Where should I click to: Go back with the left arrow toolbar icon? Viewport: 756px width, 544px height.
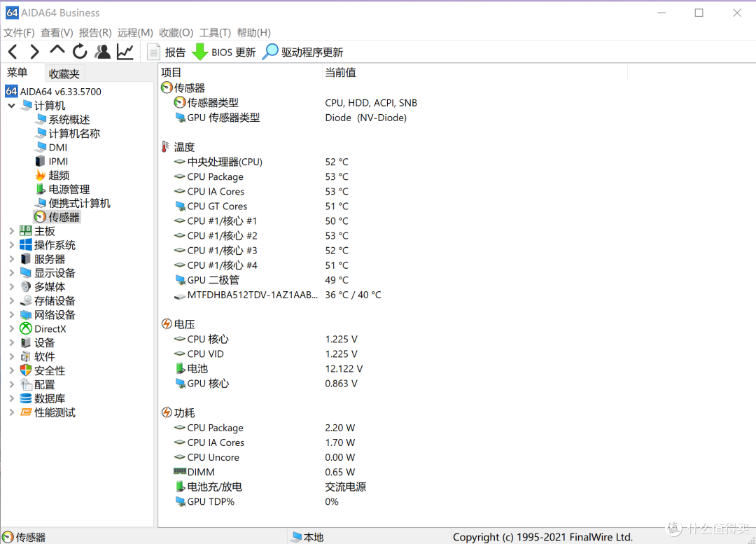pyautogui.click(x=13, y=52)
